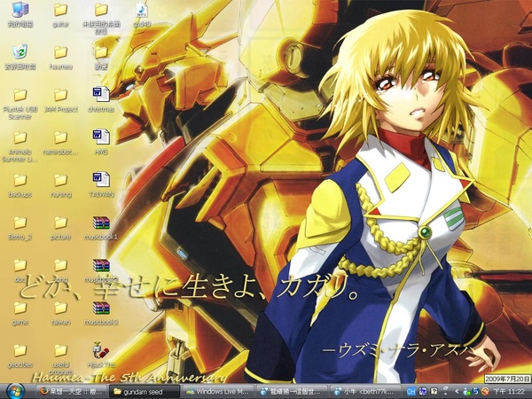Select the song folder
The width and height of the screenshot is (532, 399).
click(x=60, y=270)
